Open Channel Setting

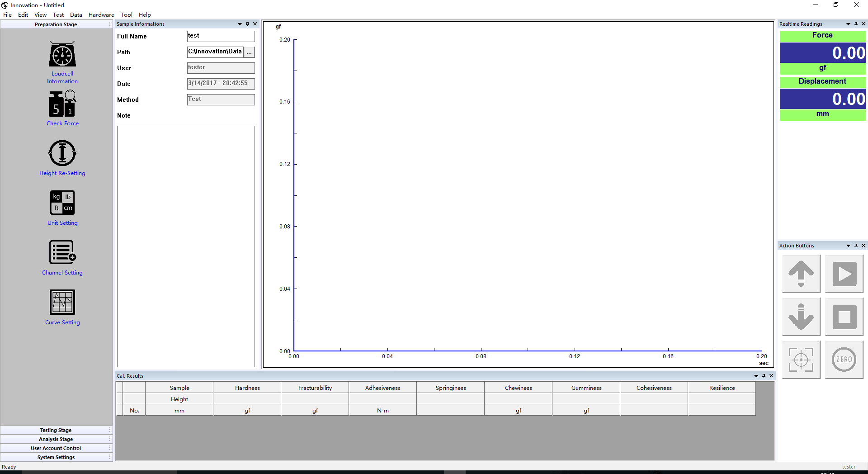(x=62, y=252)
